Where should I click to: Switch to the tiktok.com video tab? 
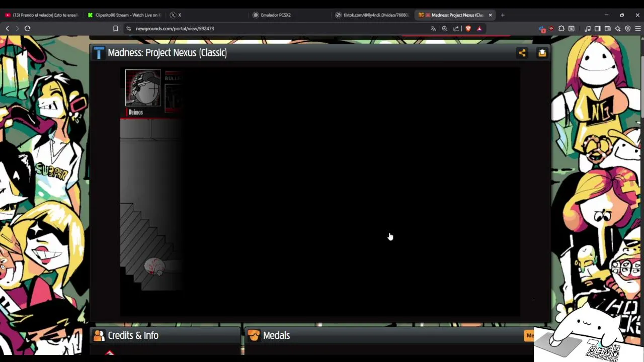372,15
